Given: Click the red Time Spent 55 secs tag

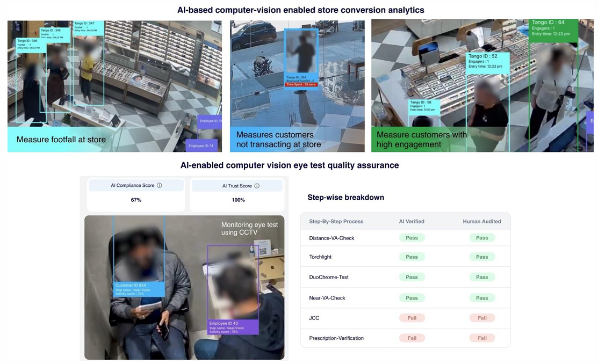Looking at the screenshot, I should pos(301,85).
